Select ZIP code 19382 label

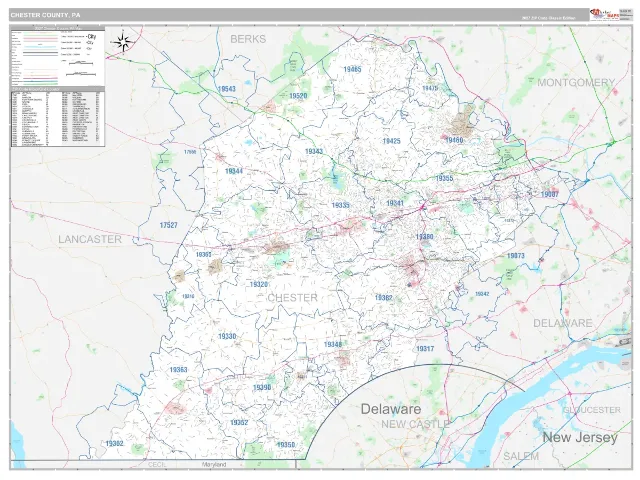pos(384,298)
